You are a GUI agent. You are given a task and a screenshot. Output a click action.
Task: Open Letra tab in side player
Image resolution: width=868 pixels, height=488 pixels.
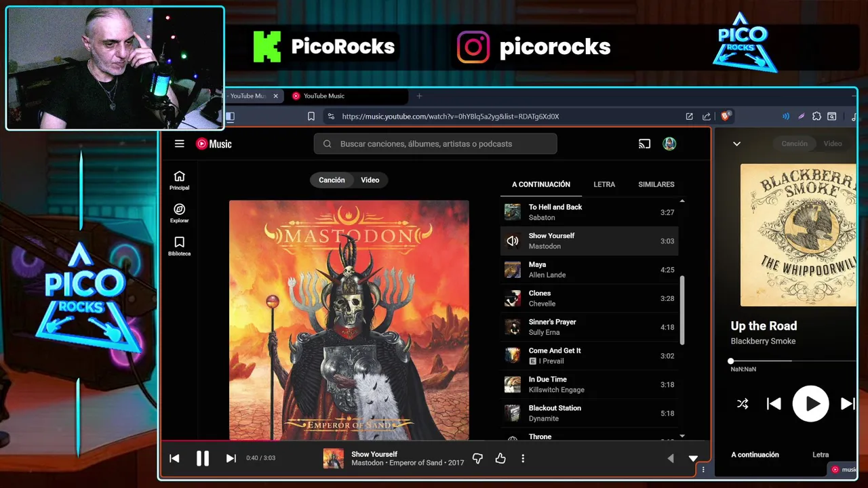821,455
